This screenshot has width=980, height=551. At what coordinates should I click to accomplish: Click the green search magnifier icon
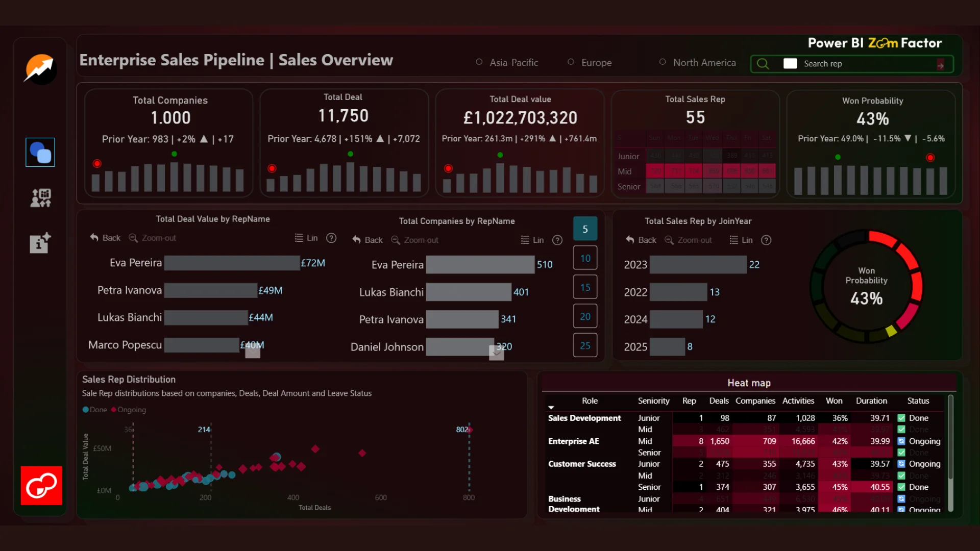pos(763,64)
